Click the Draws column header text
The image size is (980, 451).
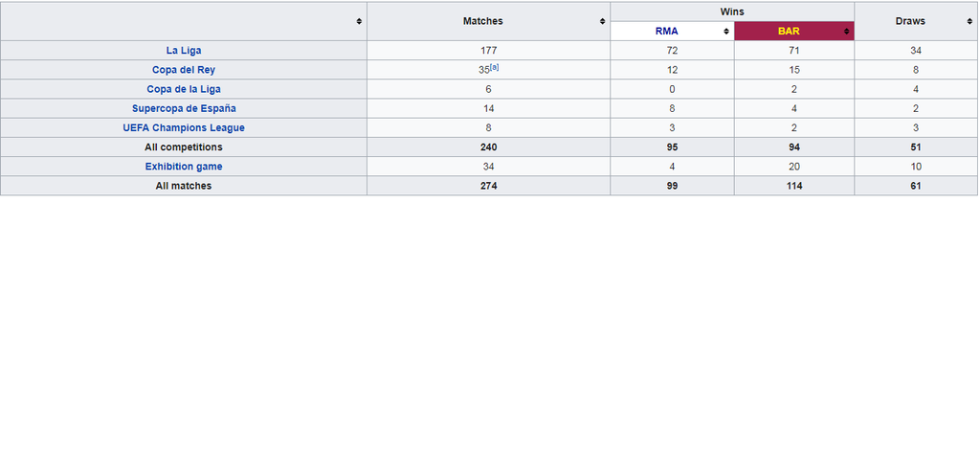909,21
